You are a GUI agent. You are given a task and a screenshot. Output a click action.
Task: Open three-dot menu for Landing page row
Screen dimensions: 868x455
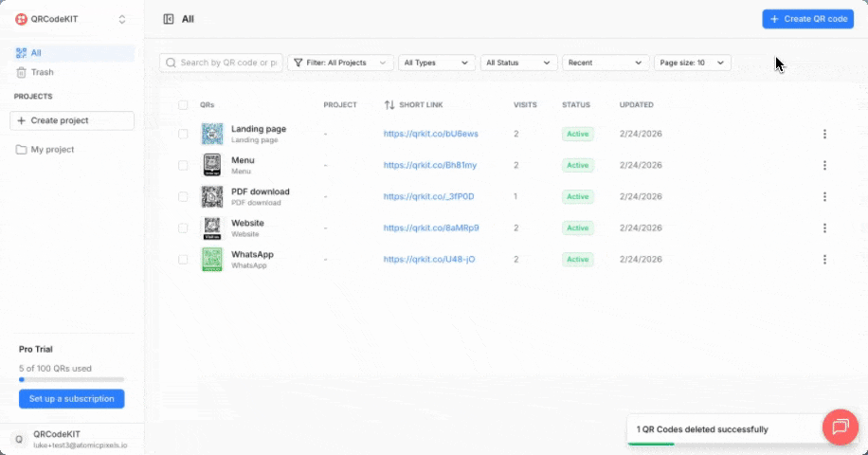tap(824, 134)
